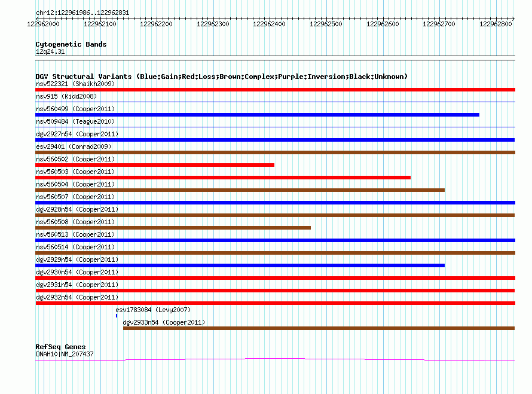Click the brown bar under dgv2933n54
The image size is (532, 394).
point(319,328)
